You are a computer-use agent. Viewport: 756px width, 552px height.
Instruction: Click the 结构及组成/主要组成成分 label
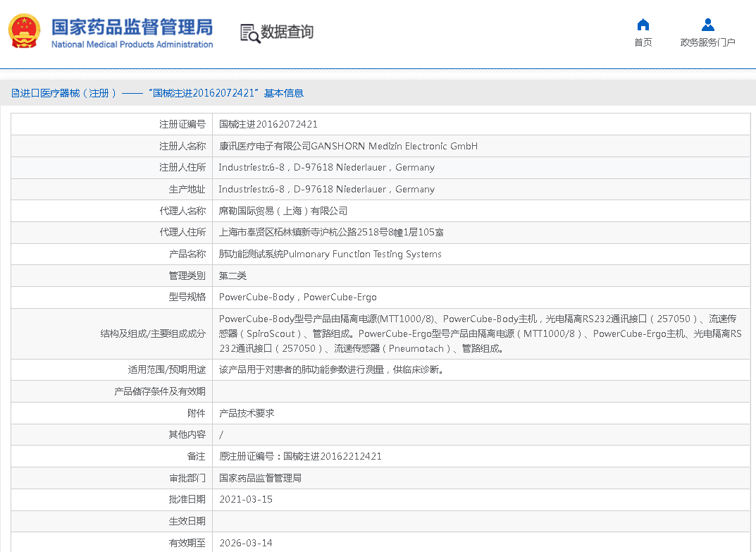[153, 333]
